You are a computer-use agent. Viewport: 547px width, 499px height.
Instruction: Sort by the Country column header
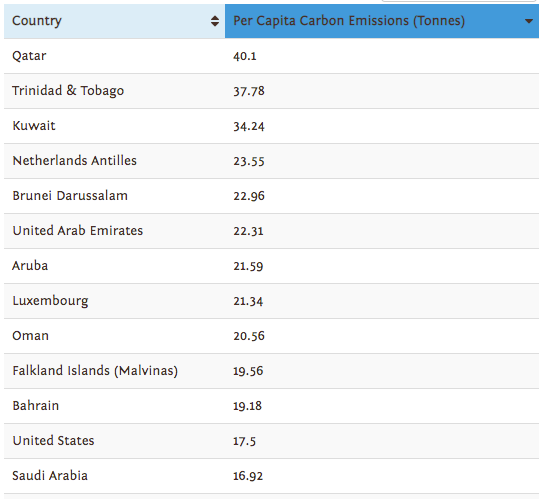pos(114,21)
